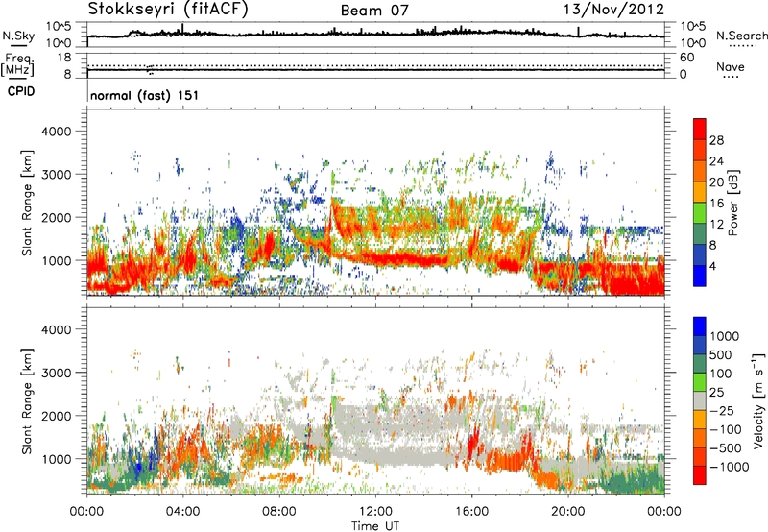Click the '1000' velocity colorbar value
The width and height of the screenshot is (768, 532).
click(724, 336)
